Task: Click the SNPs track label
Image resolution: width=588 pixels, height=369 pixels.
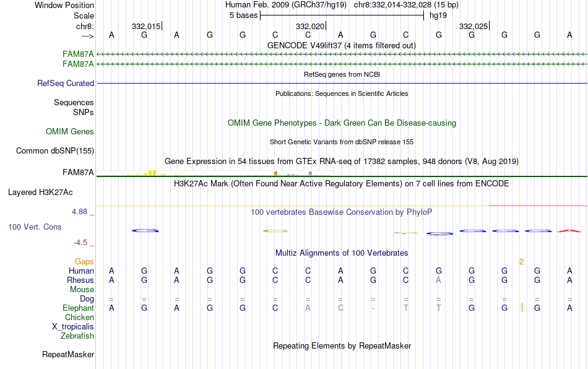Action: point(84,112)
